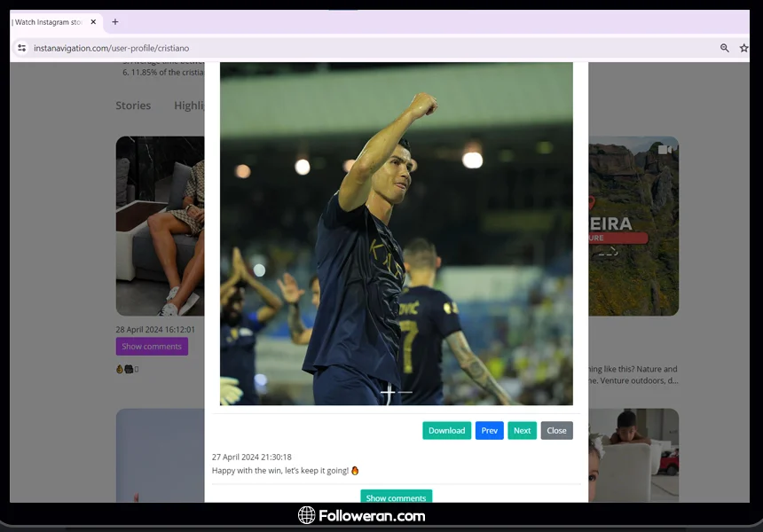Bookmark this page with the star icon
This screenshot has height=532, width=763.
[x=744, y=48]
